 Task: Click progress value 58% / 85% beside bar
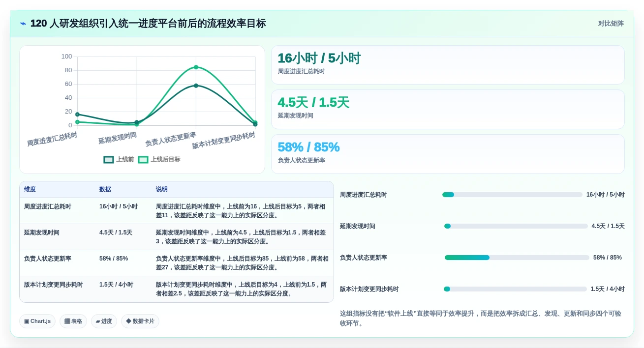pos(608,258)
